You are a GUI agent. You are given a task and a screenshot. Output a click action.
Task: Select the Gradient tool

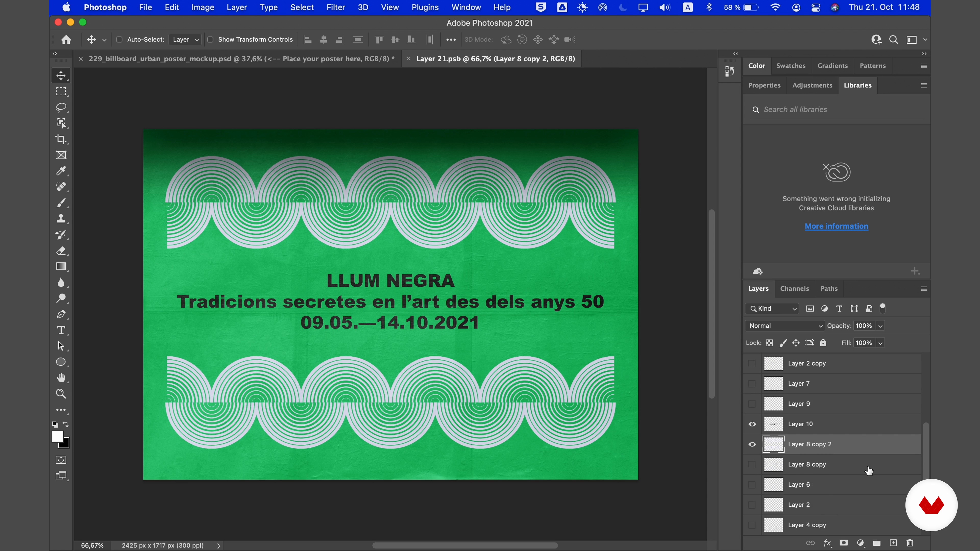(61, 267)
